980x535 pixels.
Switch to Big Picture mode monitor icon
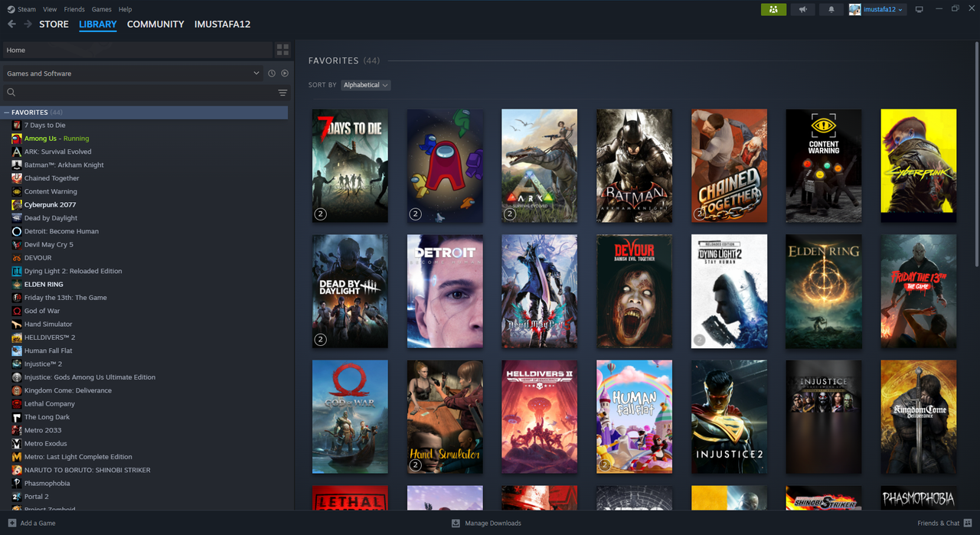[x=920, y=9]
